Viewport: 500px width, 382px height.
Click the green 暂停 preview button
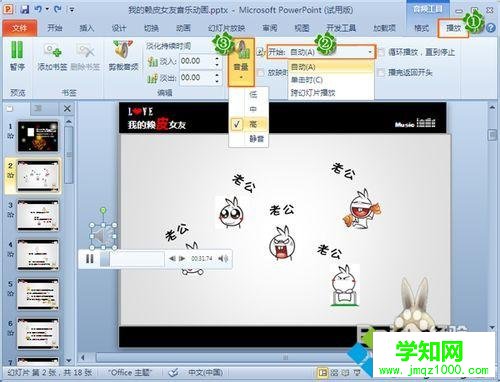[17, 56]
